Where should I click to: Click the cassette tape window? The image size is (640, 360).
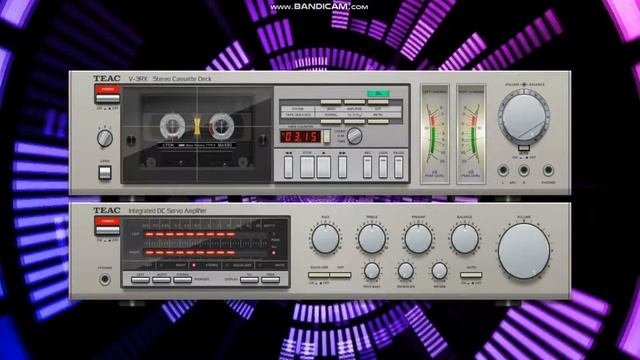click(197, 134)
